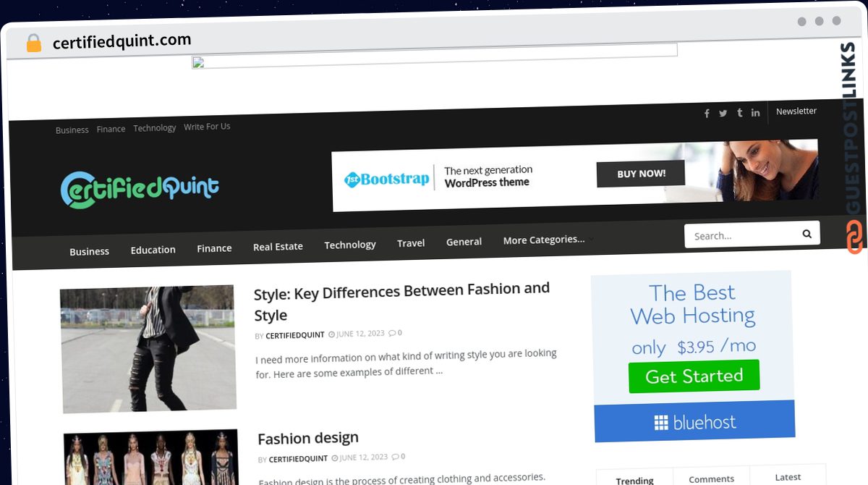
Task: Click Business link in top bar
Action: 72,130
